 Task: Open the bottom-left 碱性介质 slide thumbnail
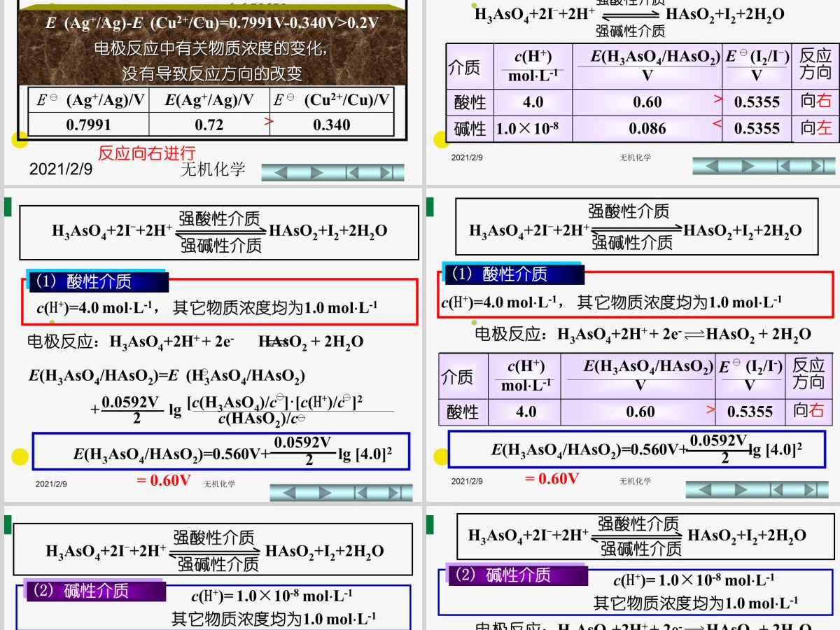click(213, 568)
